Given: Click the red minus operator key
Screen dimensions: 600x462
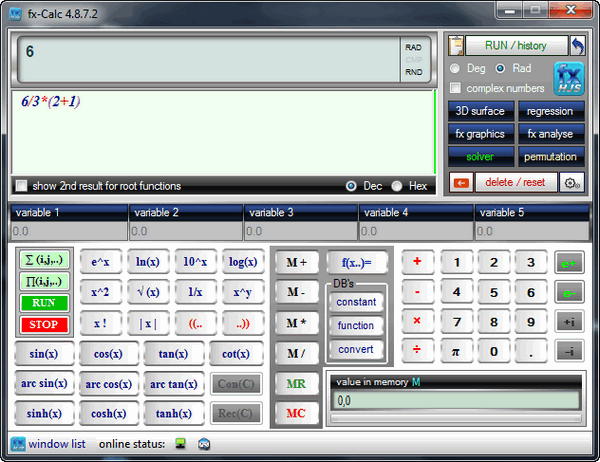Looking at the screenshot, I should [417, 292].
